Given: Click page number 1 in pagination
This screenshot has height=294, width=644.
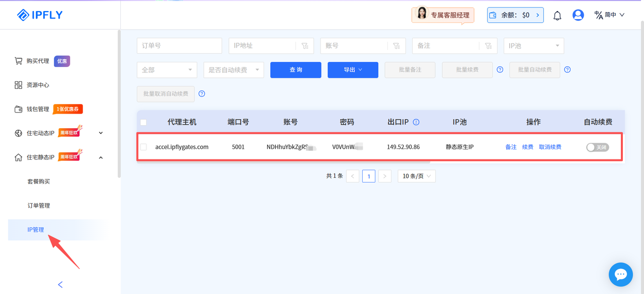Looking at the screenshot, I should (369, 176).
